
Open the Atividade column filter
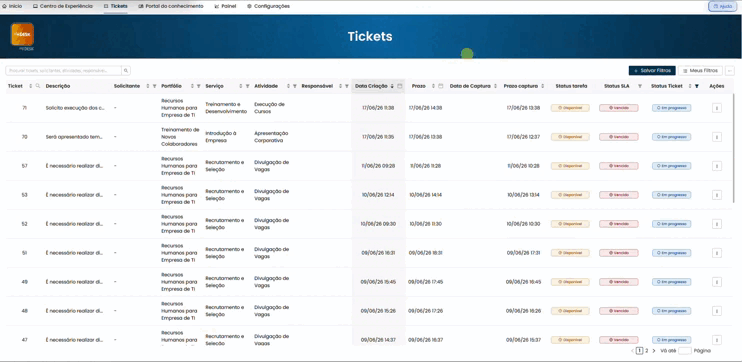(x=295, y=86)
